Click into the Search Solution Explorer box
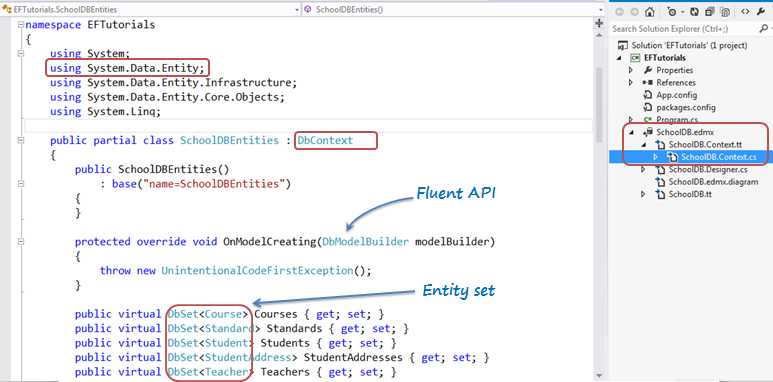 [683, 29]
